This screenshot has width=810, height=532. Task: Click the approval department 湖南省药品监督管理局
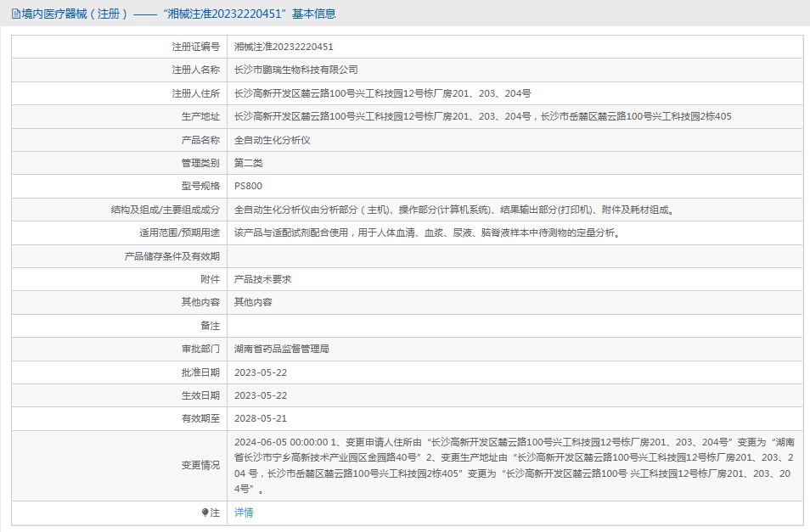coord(281,349)
